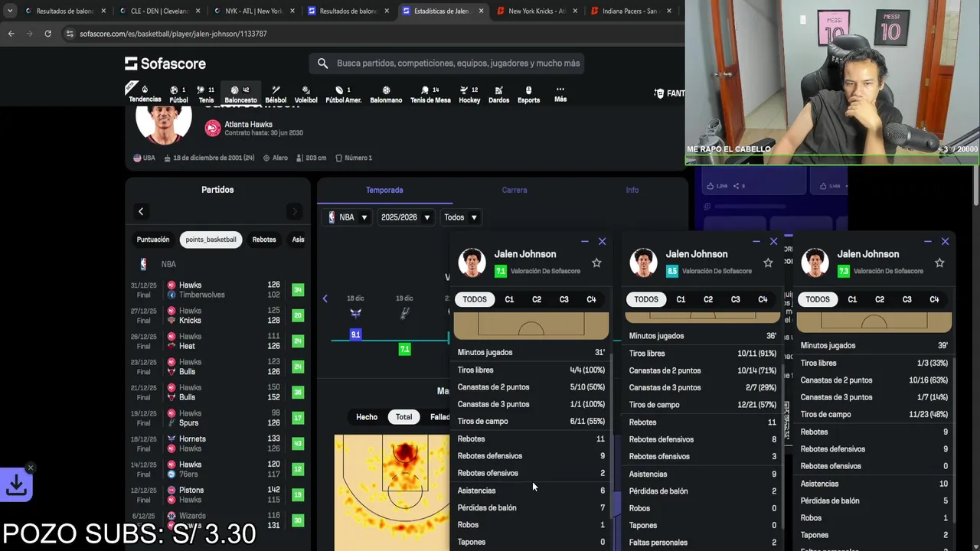Open the Fútbol Amer. sport category
The width and height of the screenshot is (980, 551).
(x=343, y=94)
